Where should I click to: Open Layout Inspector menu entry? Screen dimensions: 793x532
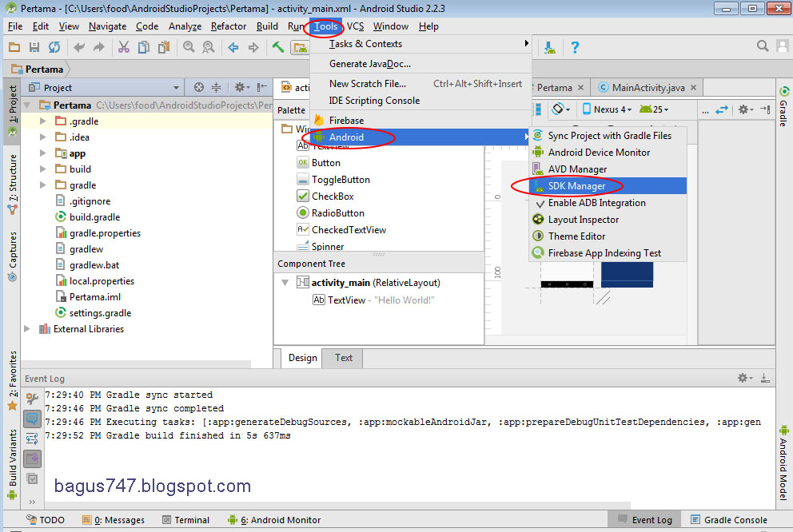tap(608, 219)
